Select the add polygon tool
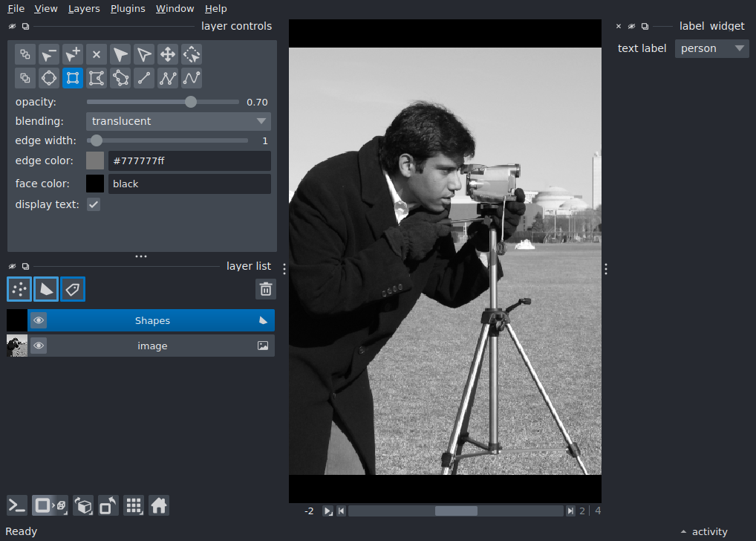 97,78
